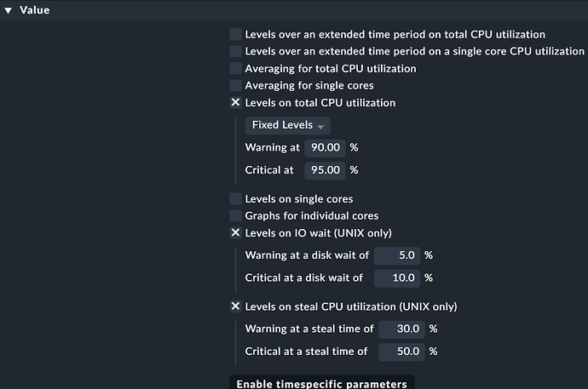Image resolution: width=588 pixels, height=389 pixels.
Task: Enable levels over extended period on total CPU
Action: tap(236, 35)
